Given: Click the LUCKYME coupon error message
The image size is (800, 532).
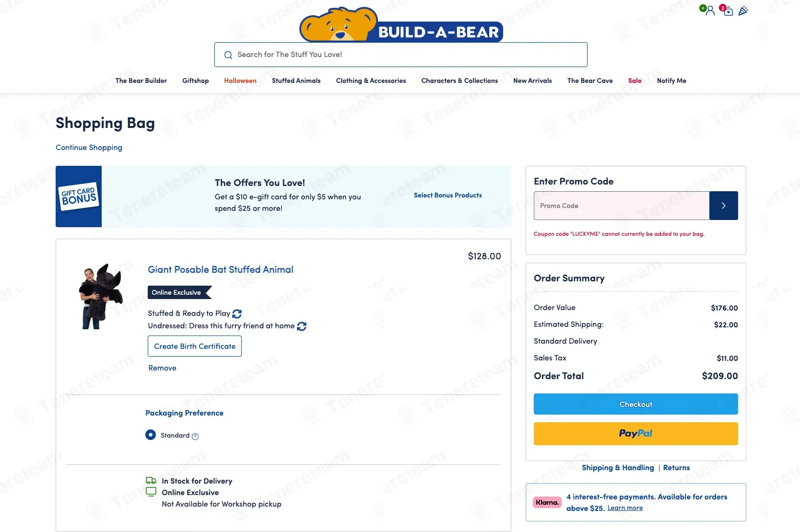Looking at the screenshot, I should point(619,234).
